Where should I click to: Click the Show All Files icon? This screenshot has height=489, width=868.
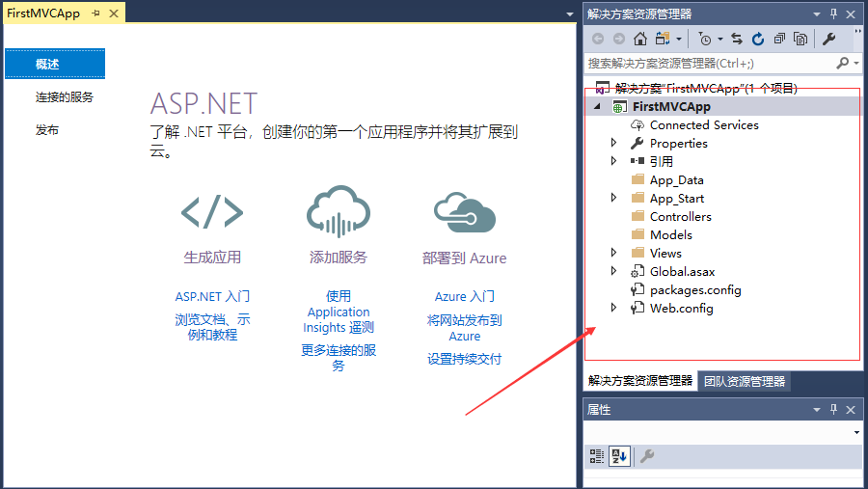coord(800,39)
